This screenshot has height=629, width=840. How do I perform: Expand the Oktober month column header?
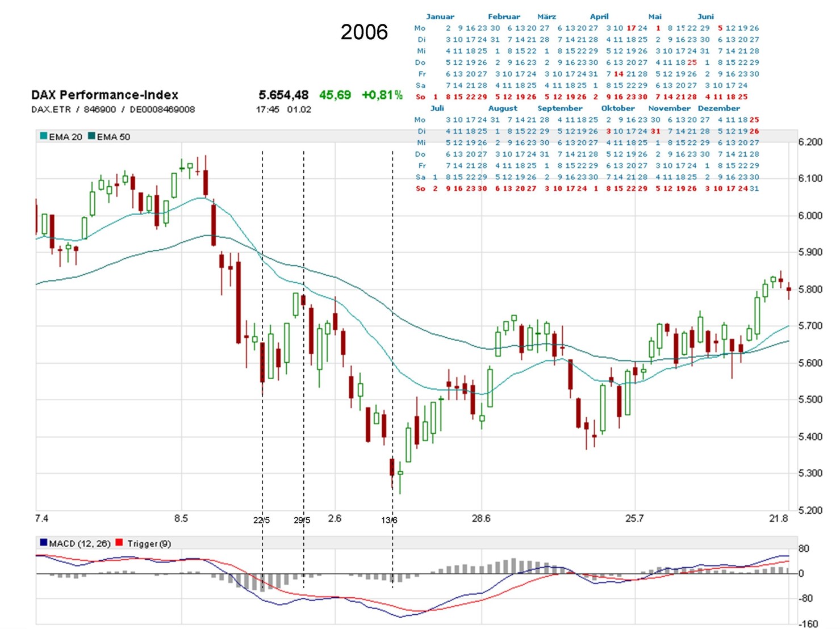click(618, 108)
